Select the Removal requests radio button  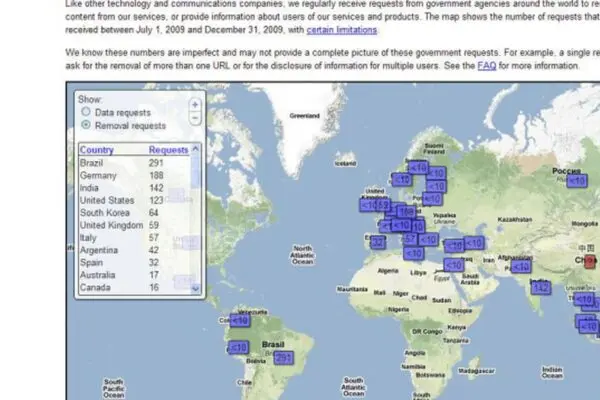point(86,126)
